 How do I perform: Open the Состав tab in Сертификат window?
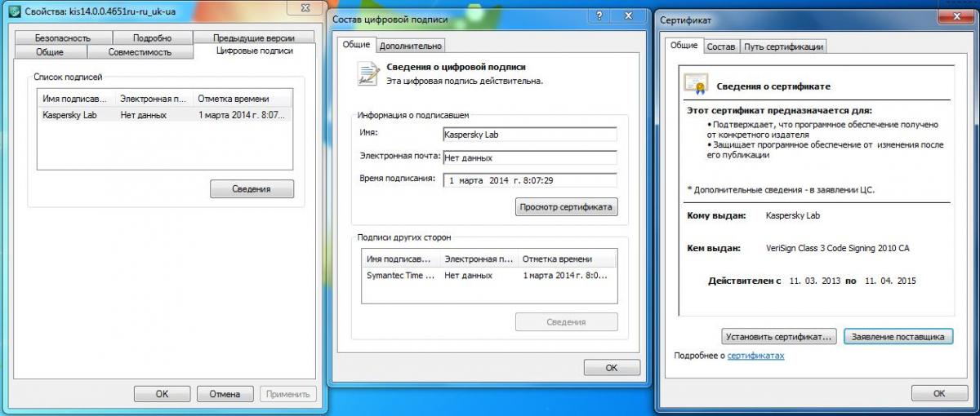pyautogui.click(x=721, y=46)
